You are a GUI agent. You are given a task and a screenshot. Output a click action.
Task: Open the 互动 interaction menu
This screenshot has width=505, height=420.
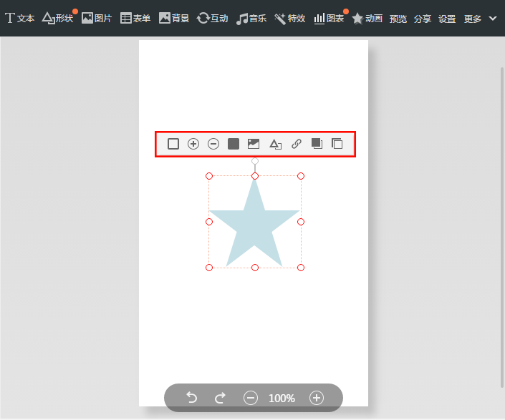212,19
